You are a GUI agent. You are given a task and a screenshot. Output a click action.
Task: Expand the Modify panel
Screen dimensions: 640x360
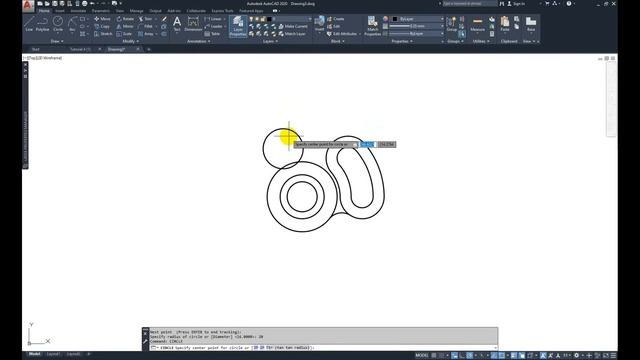[131, 41]
